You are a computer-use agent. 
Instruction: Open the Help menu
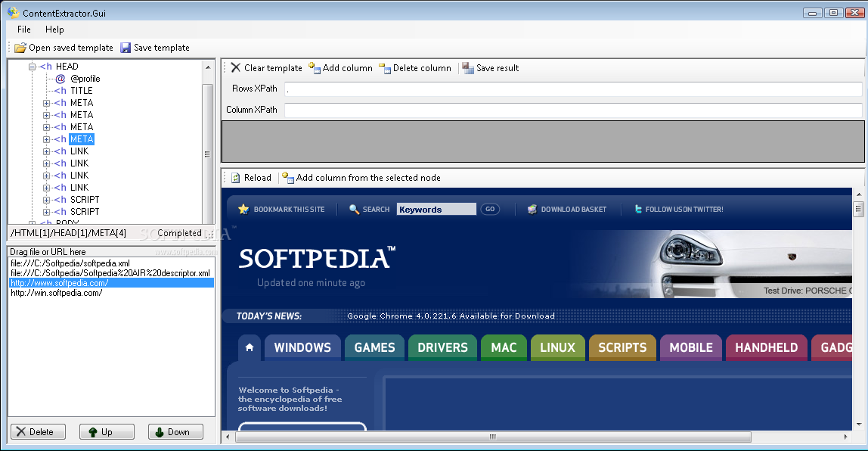tap(54, 30)
